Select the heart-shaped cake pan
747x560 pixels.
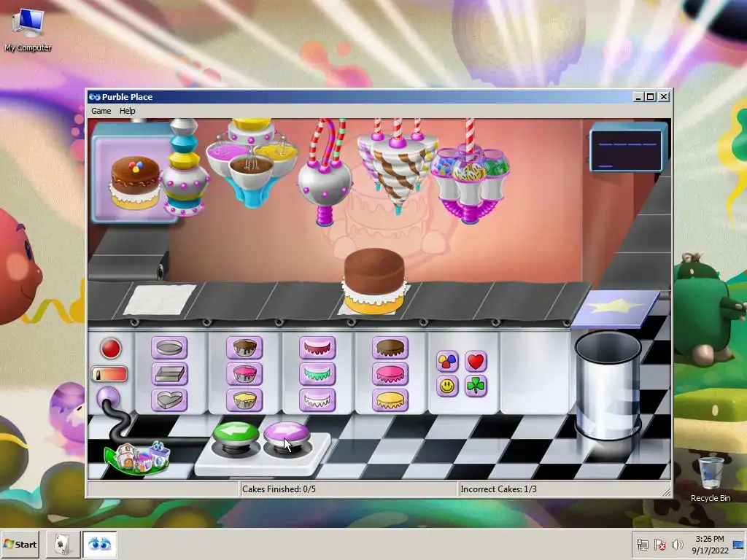169,400
